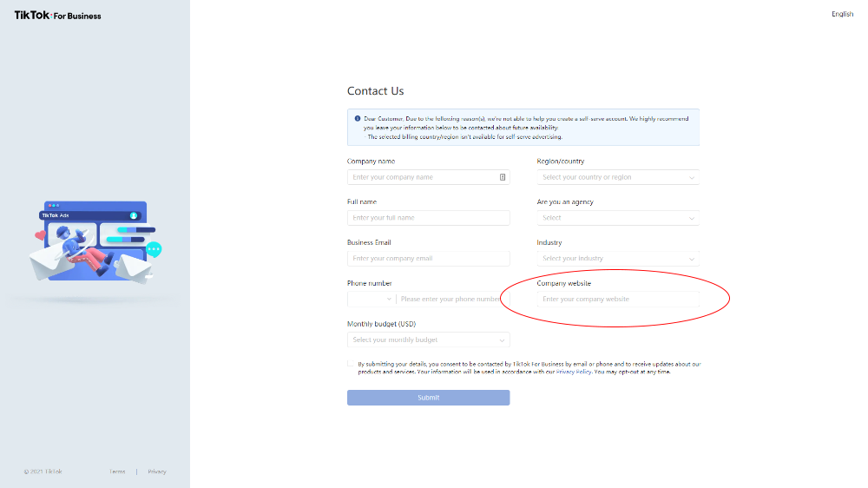
Task: Open the Terms link in the footer
Action: 117,472
